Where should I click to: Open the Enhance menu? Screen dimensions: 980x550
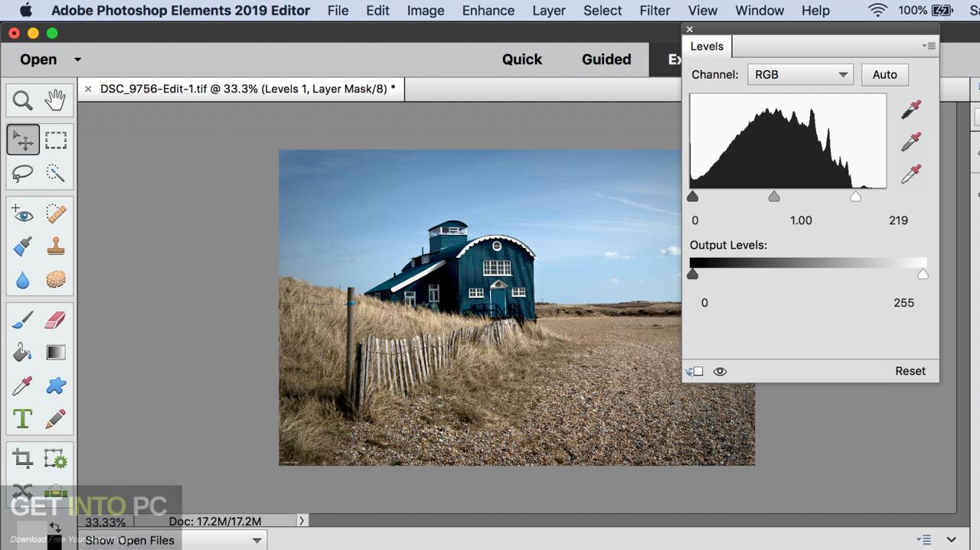pyautogui.click(x=488, y=10)
